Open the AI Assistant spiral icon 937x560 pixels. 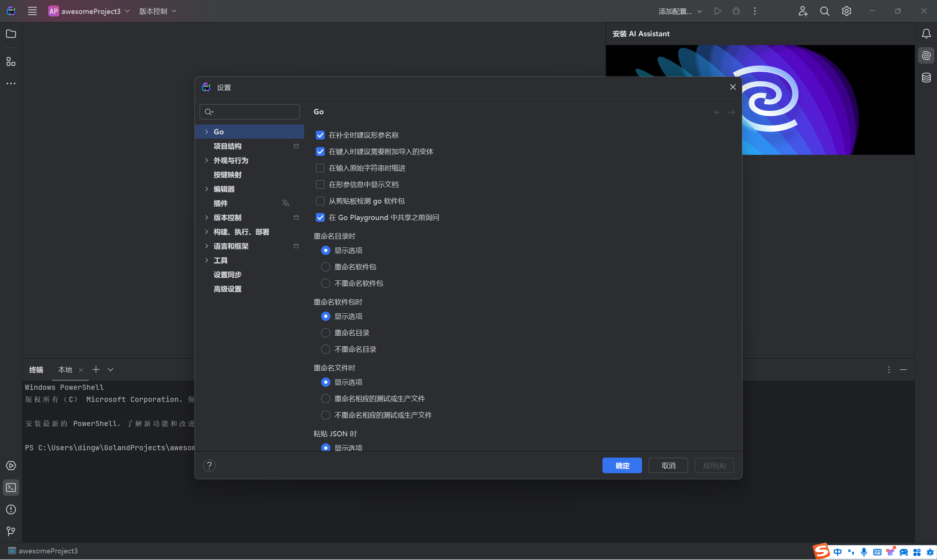click(926, 56)
